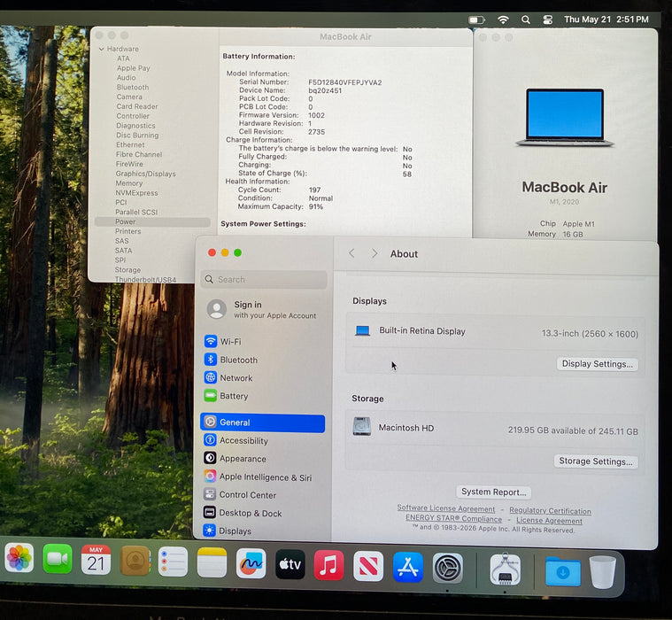Click the MacBook Air laptop image

point(565,118)
